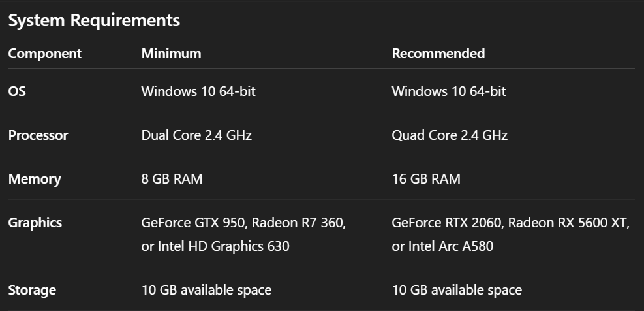Select the OS row label
This screenshot has height=311, width=644.
17,91
